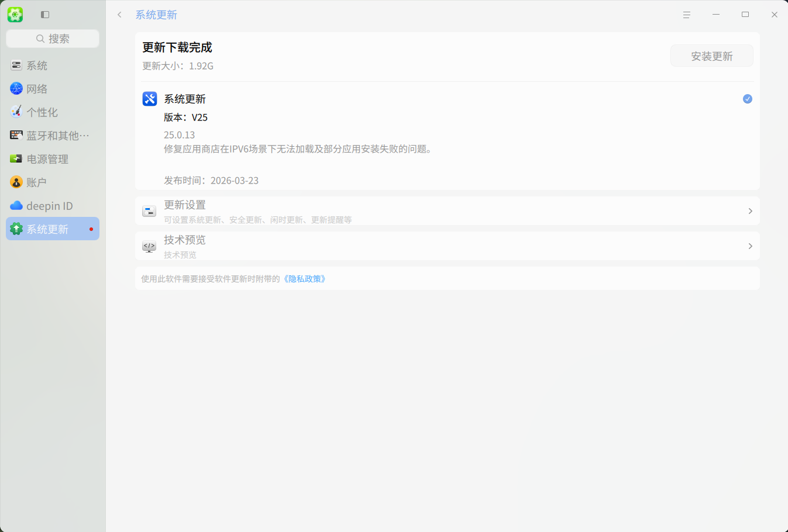Toggle the sidebar panel visibility
Viewport: 788px width, 532px height.
pyautogui.click(x=44, y=14)
